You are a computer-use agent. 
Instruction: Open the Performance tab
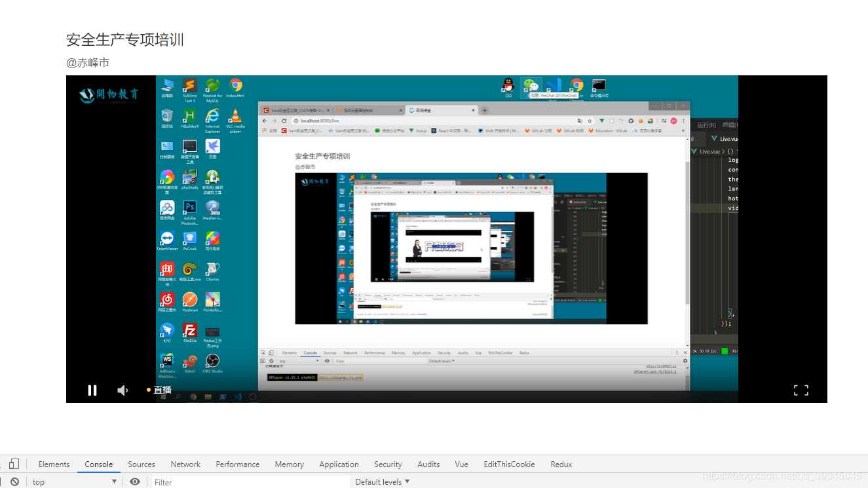pos(238,464)
